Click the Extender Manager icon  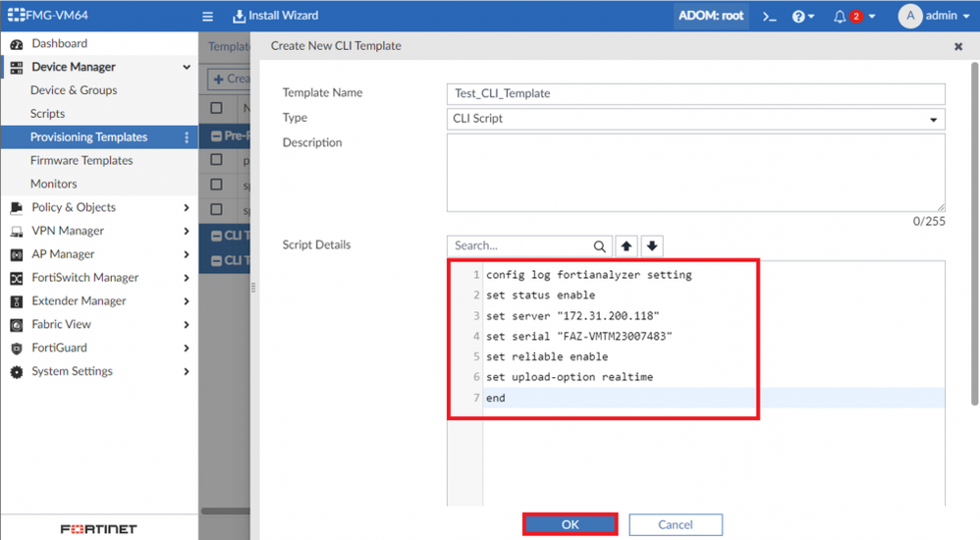(x=17, y=301)
